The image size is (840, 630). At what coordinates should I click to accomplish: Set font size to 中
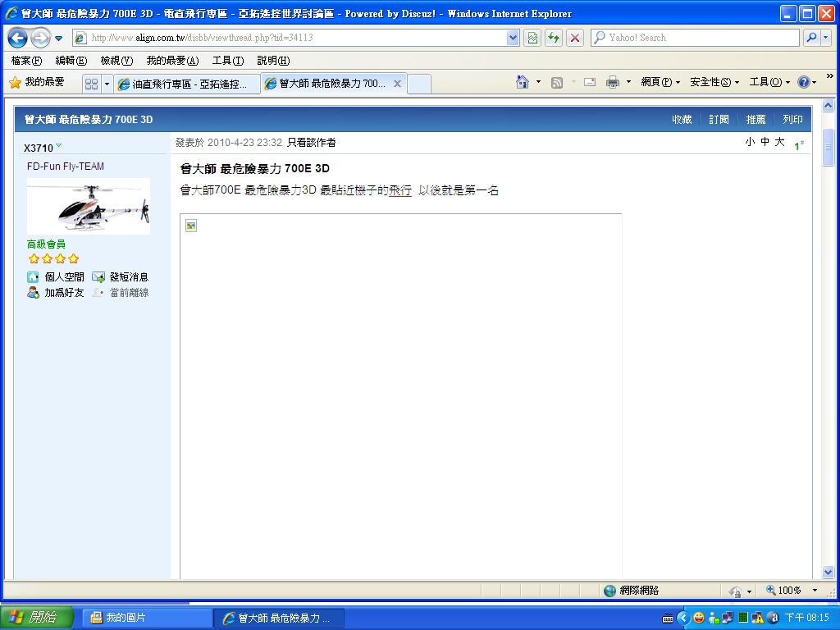(x=765, y=141)
